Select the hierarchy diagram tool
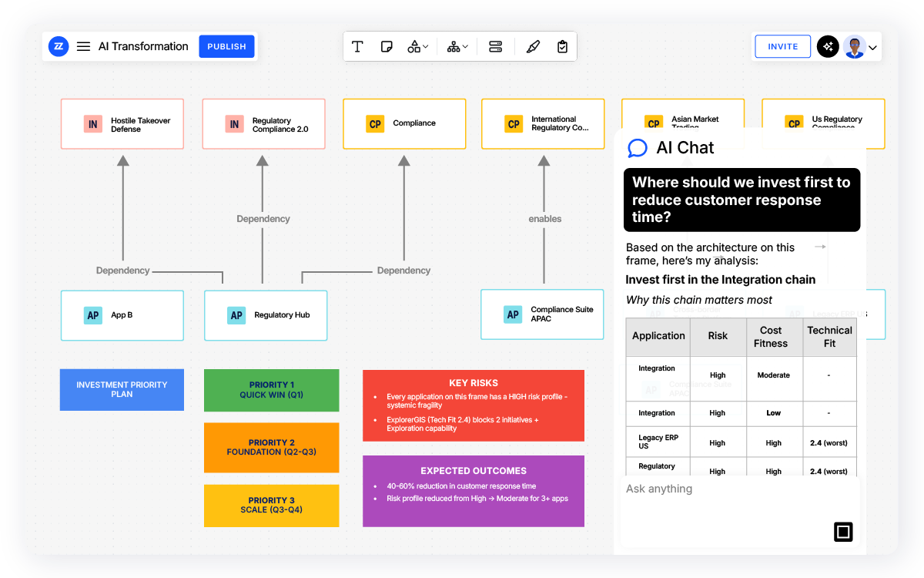 click(454, 47)
